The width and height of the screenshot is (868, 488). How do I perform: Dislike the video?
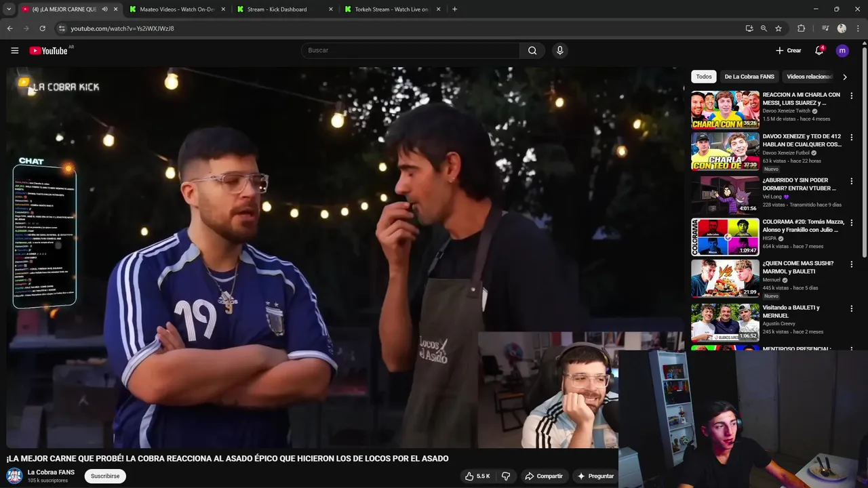coord(506,476)
